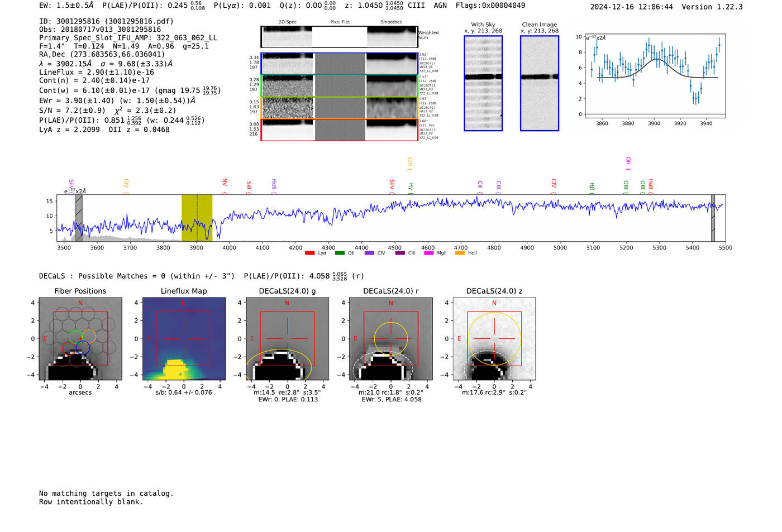This screenshot has width=782, height=532.
Task: Select the red-bordered 2D fiber spectrum row
Action: tap(339, 130)
